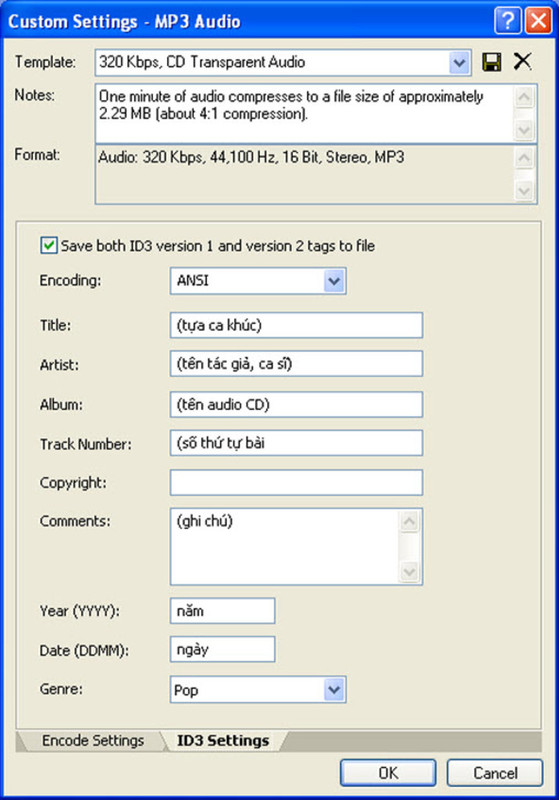The width and height of the screenshot is (559, 800).
Task: Open context help with the question mark button
Action: tap(508, 21)
